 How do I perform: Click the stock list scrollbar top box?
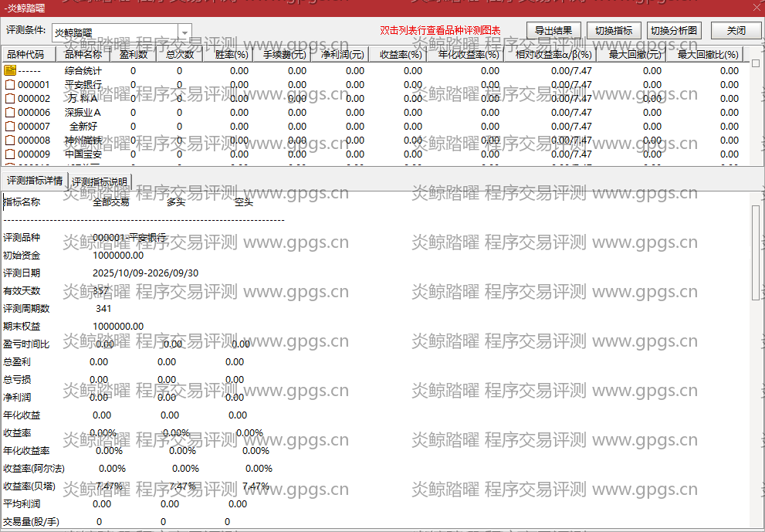pyautogui.click(x=756, y=63)
